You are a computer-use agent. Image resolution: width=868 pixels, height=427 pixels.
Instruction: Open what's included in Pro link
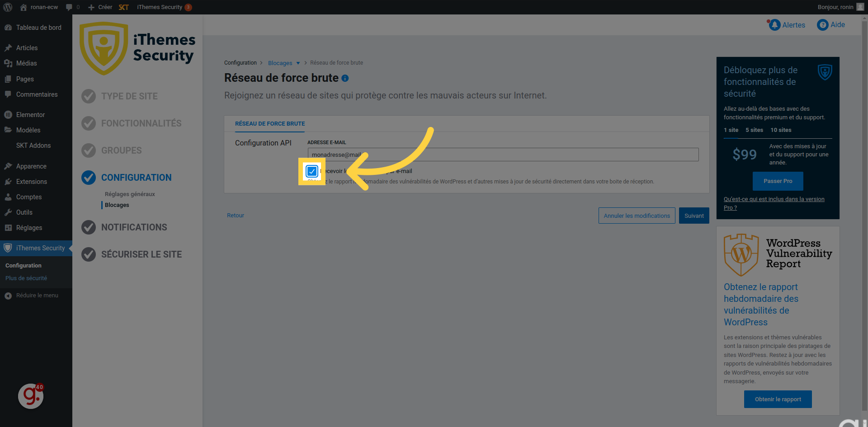(774, 203)
